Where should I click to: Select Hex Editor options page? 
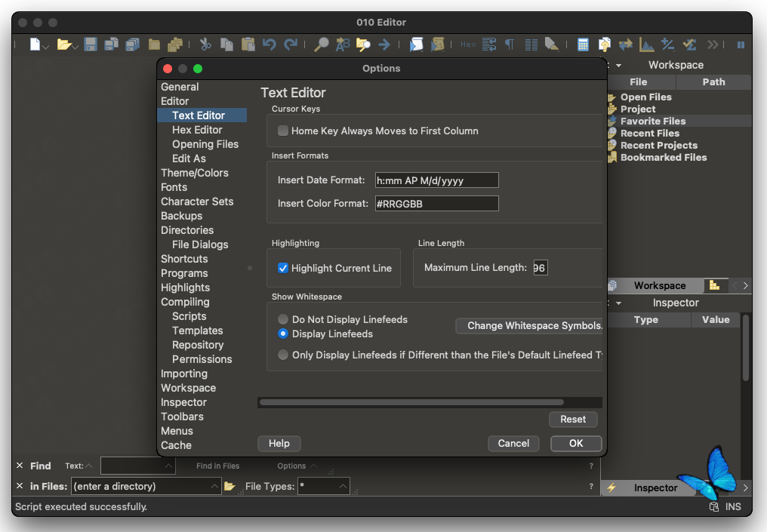(197, 130)
